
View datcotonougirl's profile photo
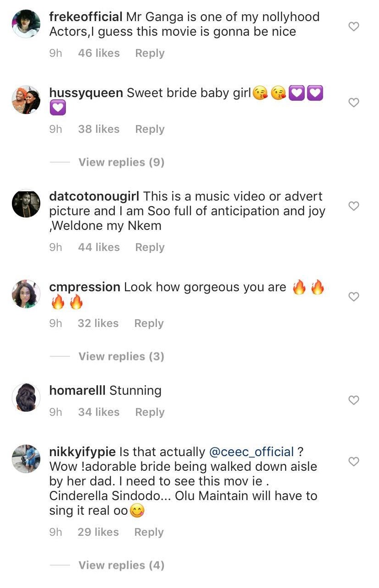pos(26,203)
